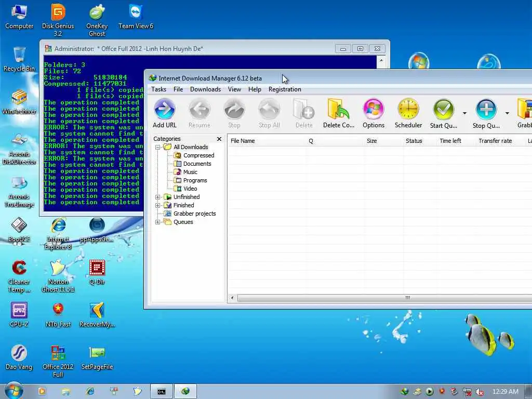Expand the Unfinished tree node
532x399 pixels.
tap(158, 197)
